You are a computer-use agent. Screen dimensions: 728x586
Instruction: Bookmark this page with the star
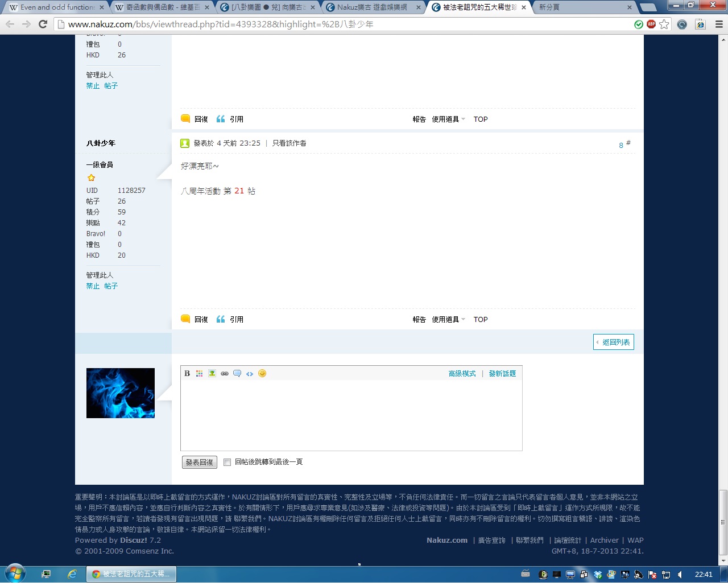tap(664, 24)
